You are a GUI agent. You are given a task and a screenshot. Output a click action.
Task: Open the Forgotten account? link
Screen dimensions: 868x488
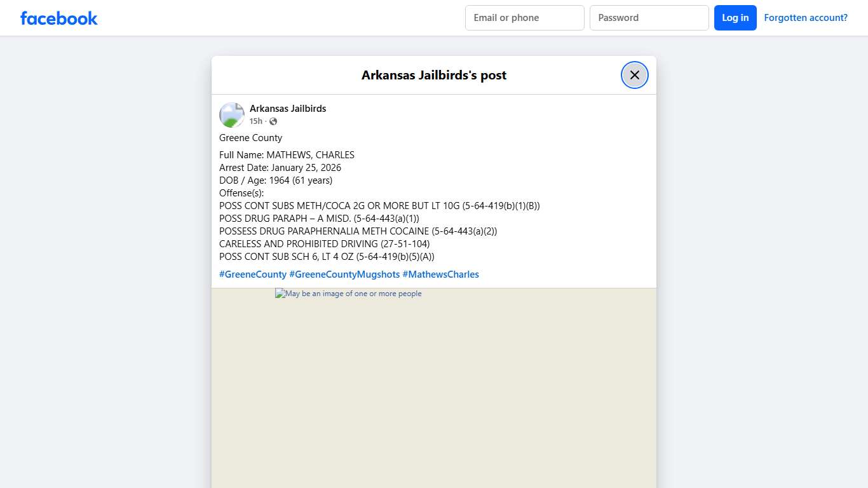click(x=805, y=18)
